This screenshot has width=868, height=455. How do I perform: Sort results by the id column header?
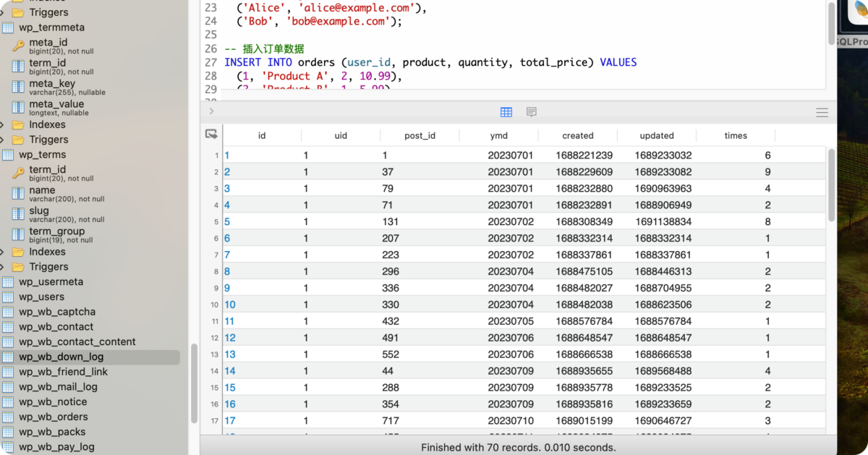262,135
